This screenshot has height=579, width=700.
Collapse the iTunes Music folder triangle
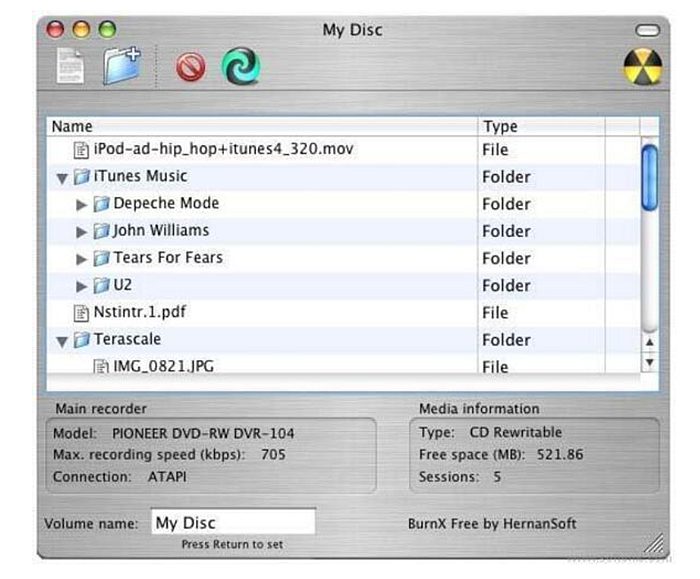tap(62, 179)
